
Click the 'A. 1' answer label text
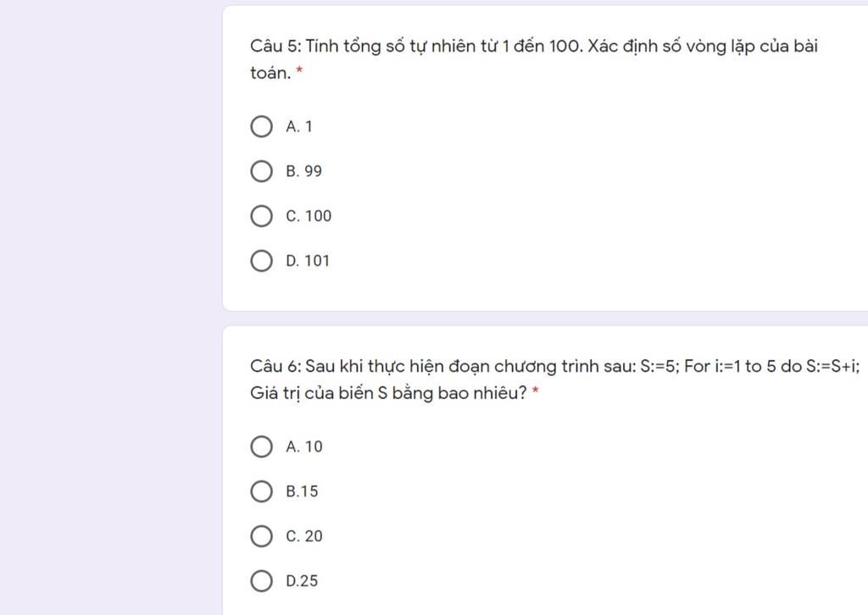point(299,127)
